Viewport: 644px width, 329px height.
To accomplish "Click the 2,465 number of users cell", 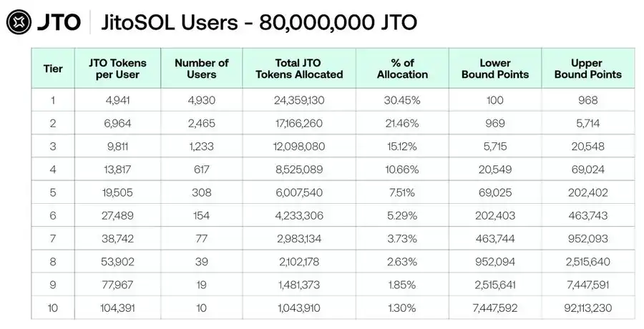I will pos(202,123).
